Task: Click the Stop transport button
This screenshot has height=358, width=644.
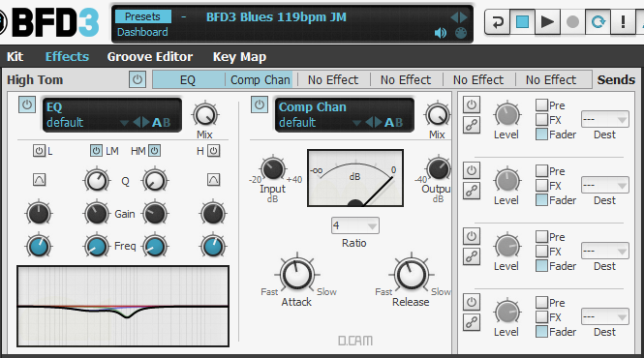Action: pyautogui.click(x=522, y=21)
